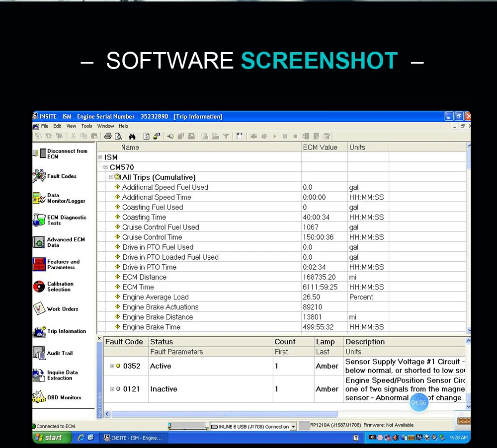The height and width of the screenshot is (448, 497).
Task: Click the Find binoculars toolbar icon
Action: point(132,136)
